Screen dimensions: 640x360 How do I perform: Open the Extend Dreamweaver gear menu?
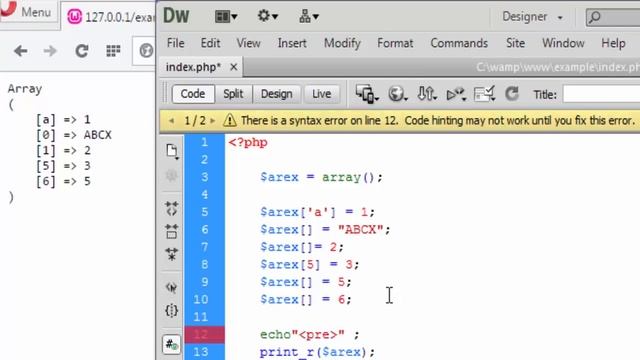pos(267,16)
